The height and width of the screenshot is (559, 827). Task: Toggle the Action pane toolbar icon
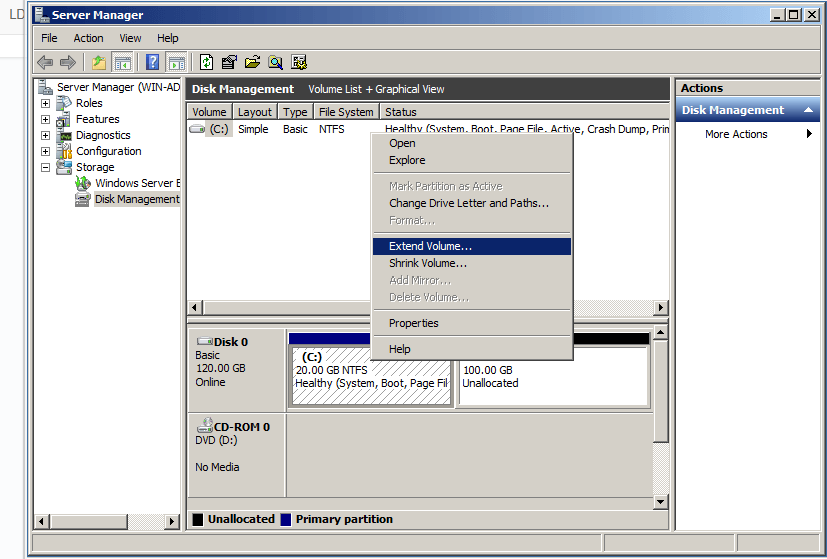(x=177, y=63)
